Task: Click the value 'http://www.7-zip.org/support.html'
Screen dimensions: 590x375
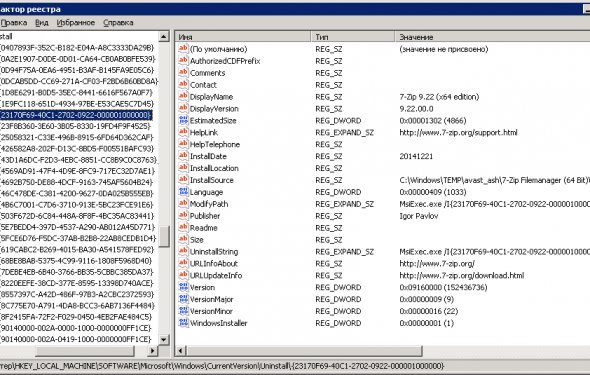Action: point(458,132)
